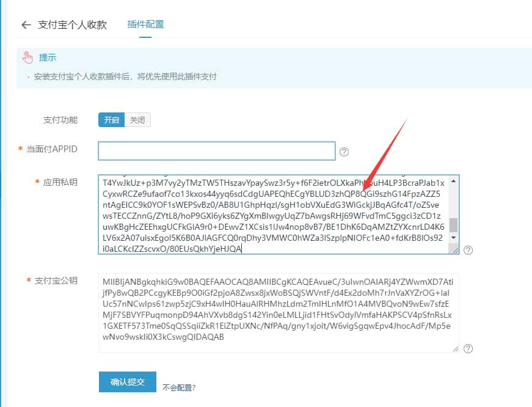This screenshot has height=407, width=532.
Task: Click the help icon beside 应用私钥 textarea
Action: [x=468, y=250]
